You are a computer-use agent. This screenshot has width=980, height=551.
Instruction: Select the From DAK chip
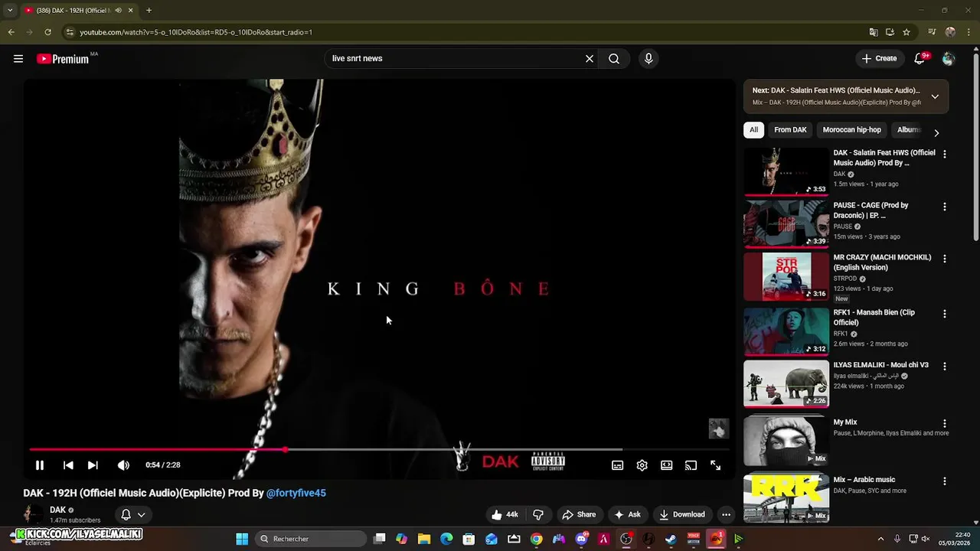790,130
